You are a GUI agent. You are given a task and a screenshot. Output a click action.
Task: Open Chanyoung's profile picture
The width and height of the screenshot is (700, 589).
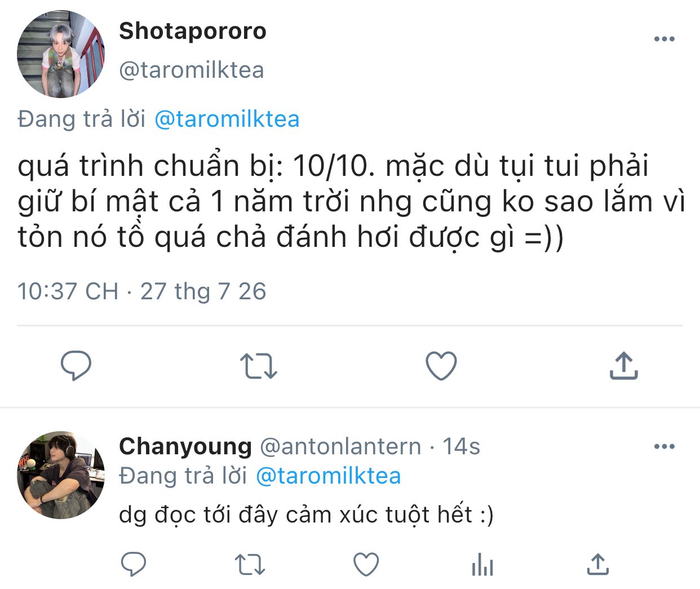point(61,475)
